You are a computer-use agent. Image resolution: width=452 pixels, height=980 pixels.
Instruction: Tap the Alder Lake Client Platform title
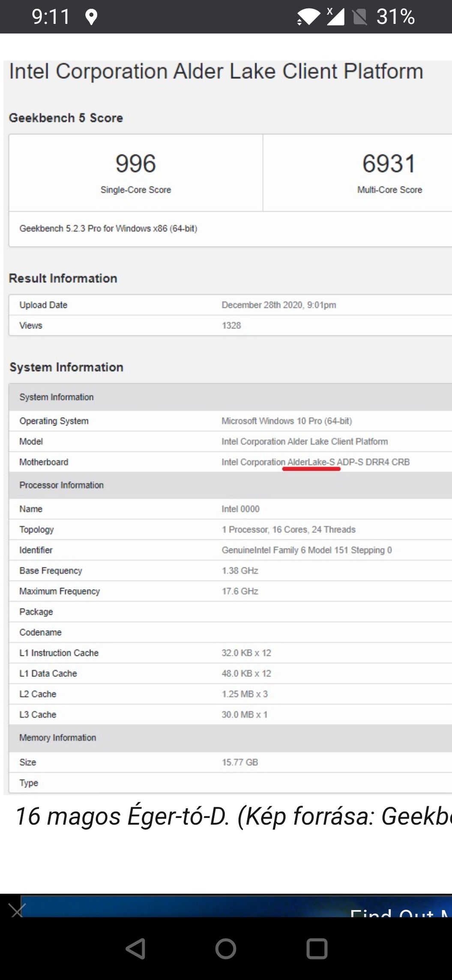pos(216,71)
